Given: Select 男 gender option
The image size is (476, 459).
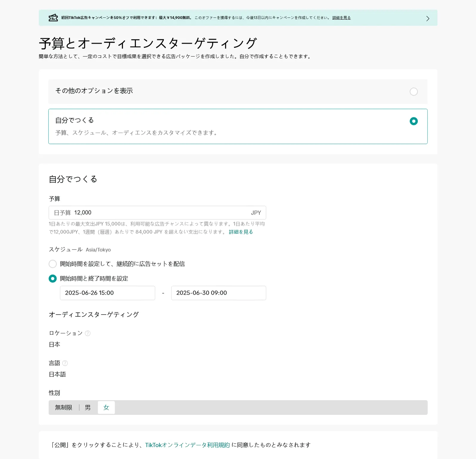Looking at the screenshot, I should 88,408.
